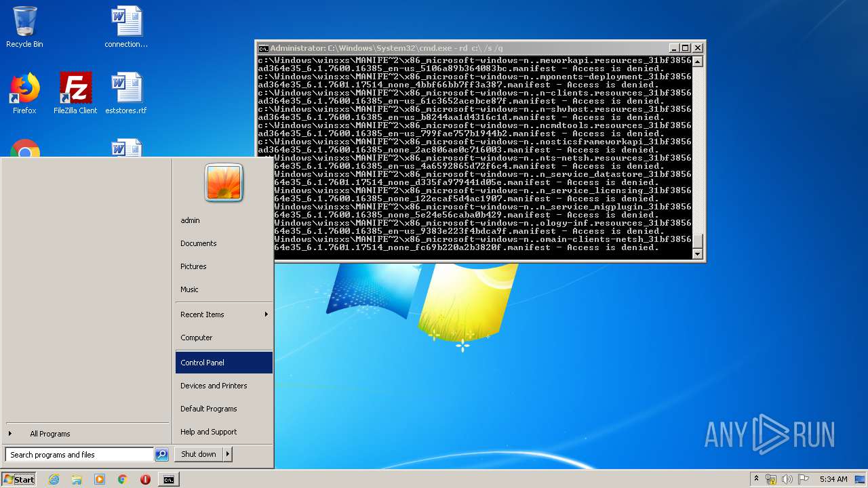Image resolution: width=868 pixels, height=488 pixels.
Task: Click the user account picture in Start menu
Action: (x=224, y=183)
